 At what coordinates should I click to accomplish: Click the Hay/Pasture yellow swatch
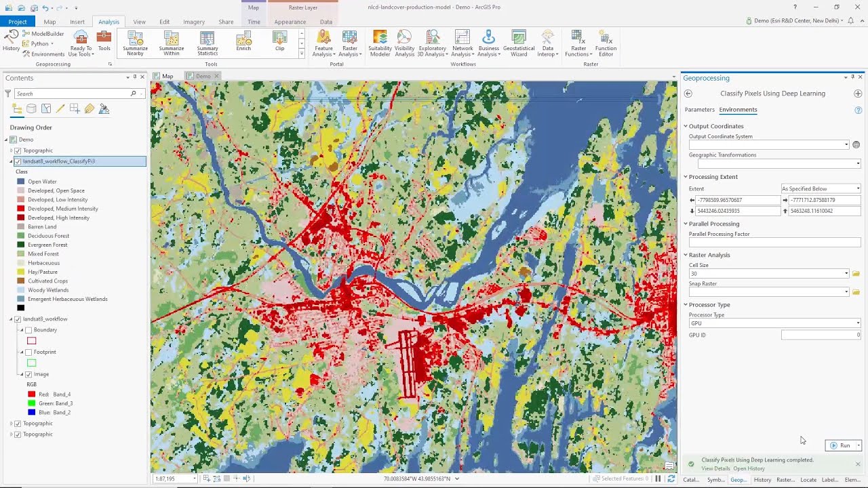pos(21,272)
